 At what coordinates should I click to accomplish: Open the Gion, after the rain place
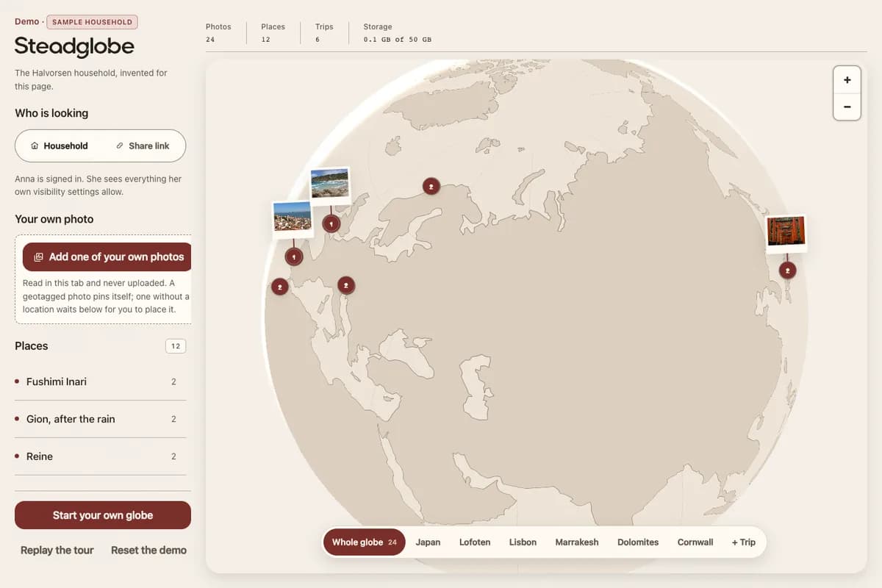tap(100, 419)
